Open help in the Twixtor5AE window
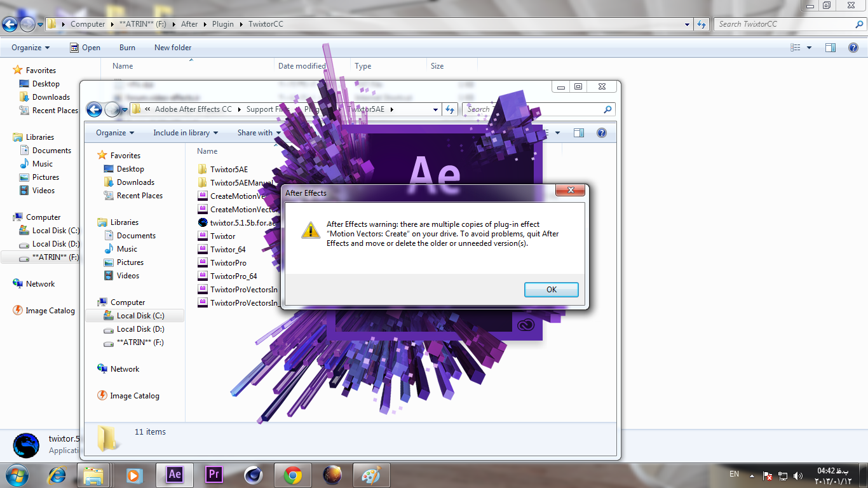868x488 pixels. (601, 133)
